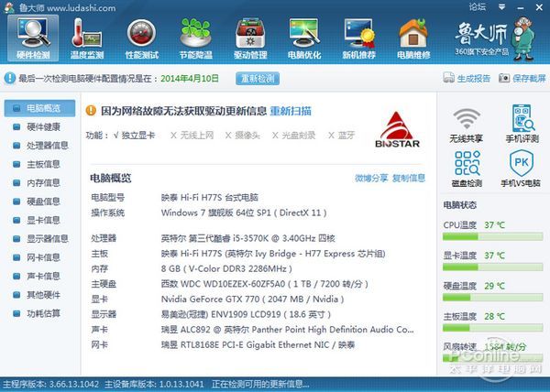Select 电脑概览 in the sidebar
550x392 pixels.
[39, 108]
